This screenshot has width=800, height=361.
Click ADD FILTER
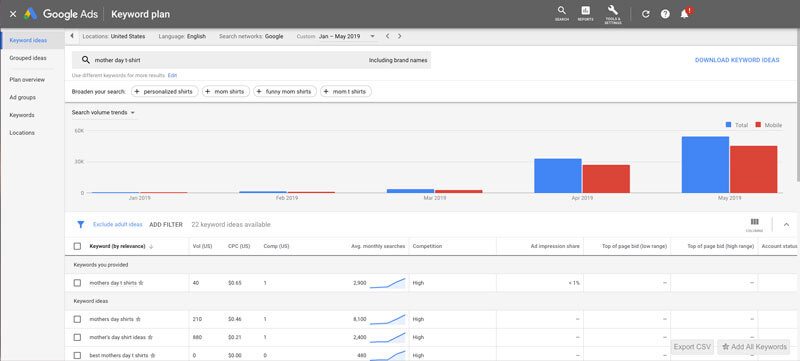[166, 224]
